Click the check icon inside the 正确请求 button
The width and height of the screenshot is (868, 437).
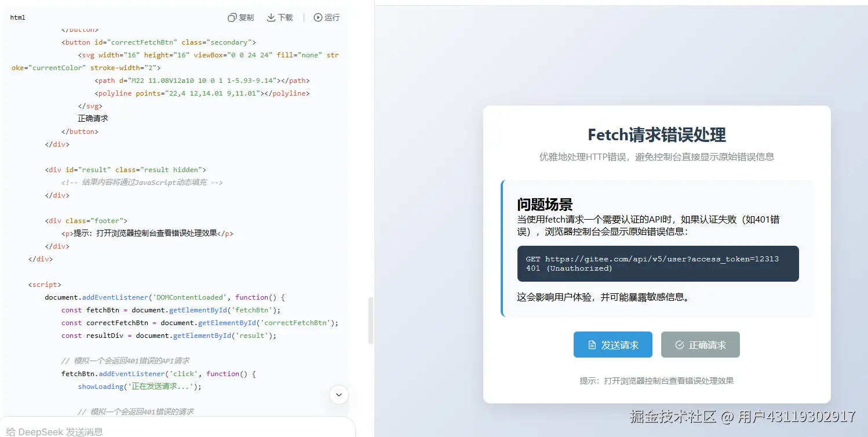click(x=679, y=344)
